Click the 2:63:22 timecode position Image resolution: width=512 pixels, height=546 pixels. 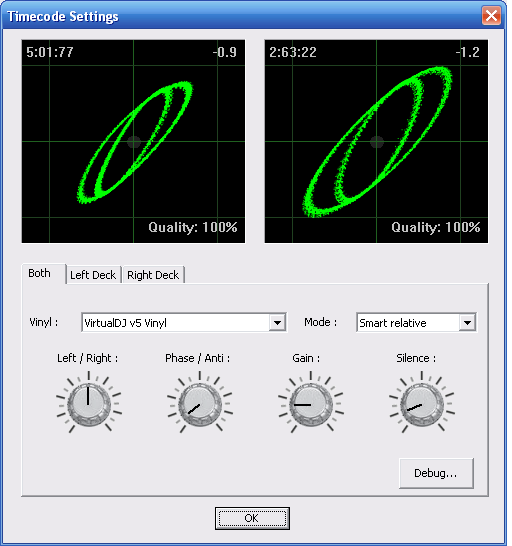point(293,52)
